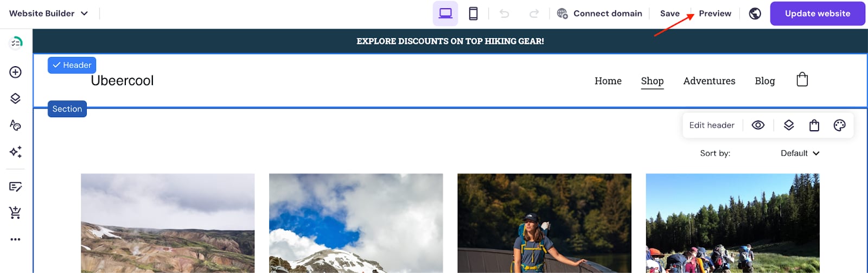Open the Sort by Default dropdown
Viewport: 868px width, 273px height.
[x=800, y=154]
